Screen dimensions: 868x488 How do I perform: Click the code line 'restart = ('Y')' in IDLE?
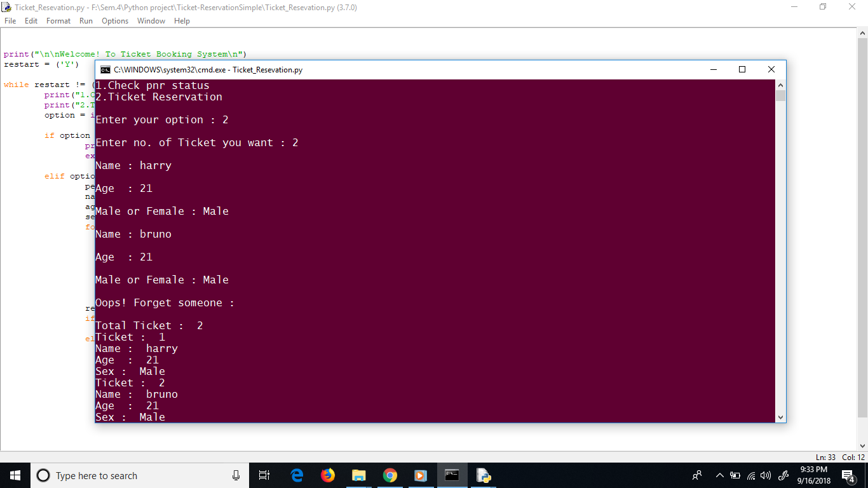point(41,64)
